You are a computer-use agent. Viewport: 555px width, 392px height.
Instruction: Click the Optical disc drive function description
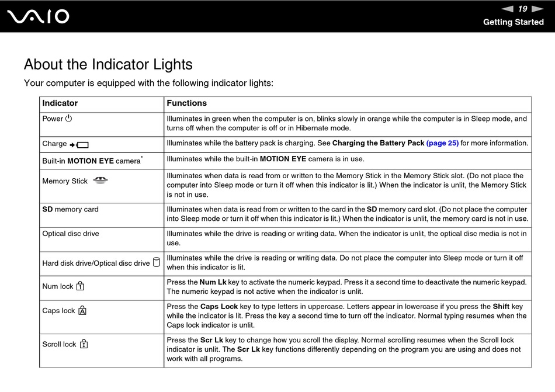347,238
